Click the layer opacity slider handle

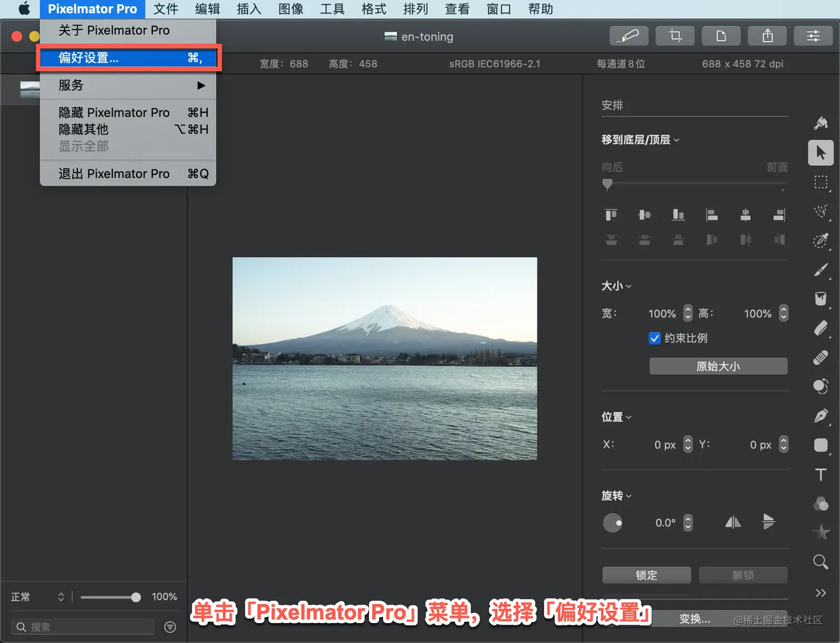click(136, 597)
